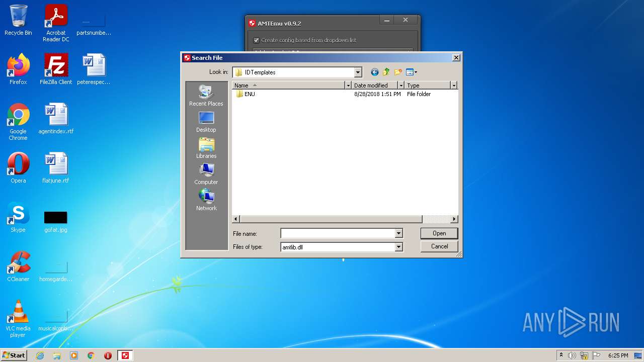Open Chrome pinned in taskbar
Screen dimensions: 644x362
(91, 355)
